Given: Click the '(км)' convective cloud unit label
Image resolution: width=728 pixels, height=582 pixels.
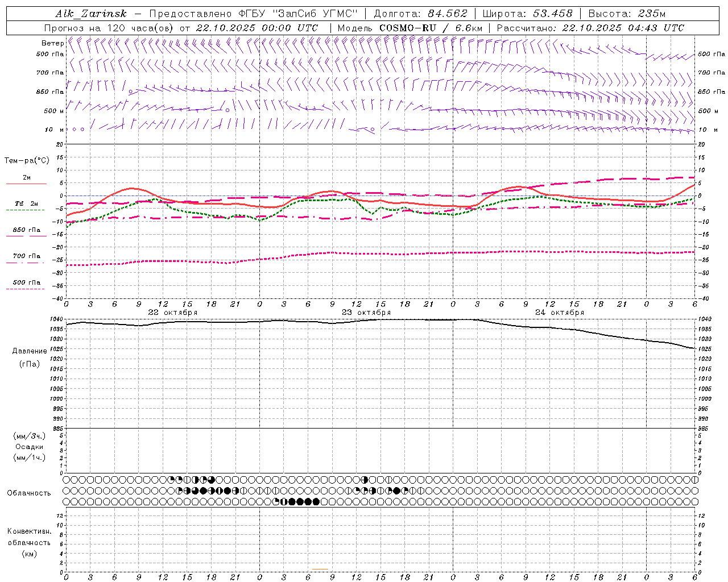Looking at the screenshot, I should click(x=30, y=554).
